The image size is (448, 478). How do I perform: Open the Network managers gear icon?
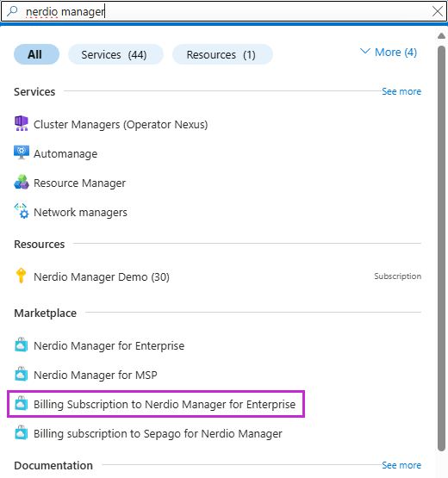pos(22,211)
